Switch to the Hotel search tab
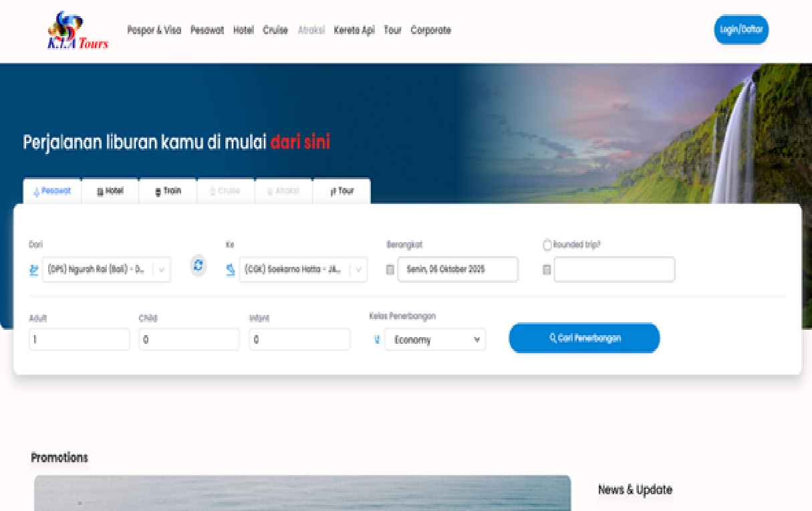The width and height of the screenshot is (812, 511). (110, 191)
